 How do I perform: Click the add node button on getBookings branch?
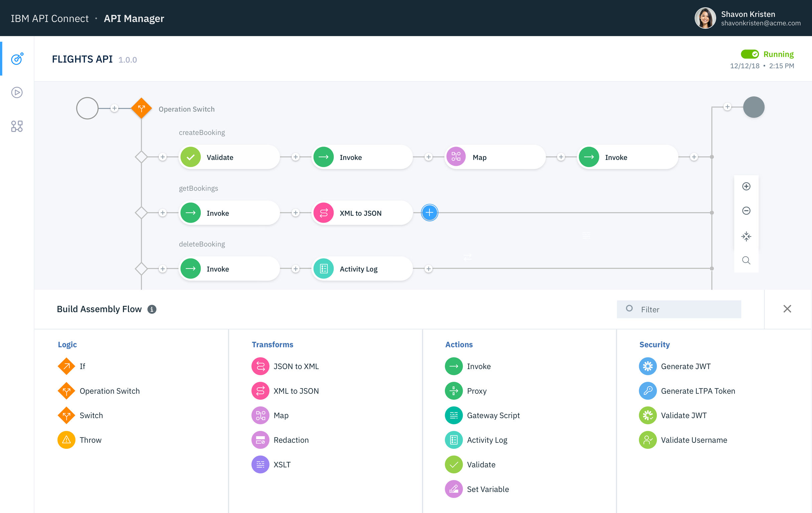(429, 213)
